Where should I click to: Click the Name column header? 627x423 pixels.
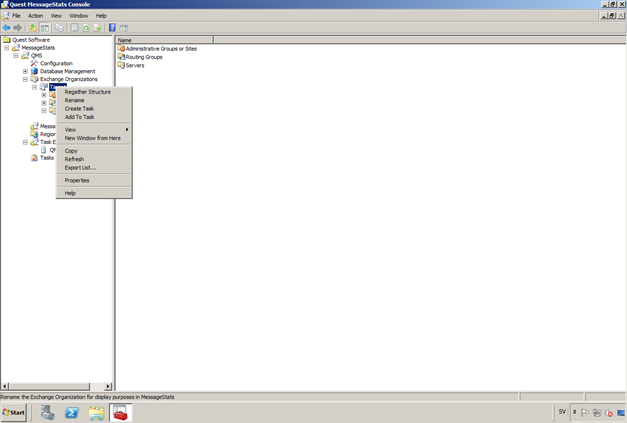165,40
